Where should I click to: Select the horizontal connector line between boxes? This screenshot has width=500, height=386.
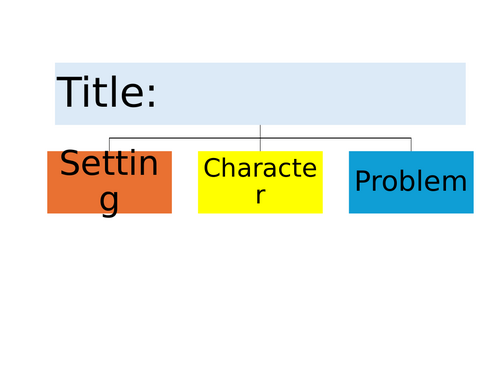point(260,138)
